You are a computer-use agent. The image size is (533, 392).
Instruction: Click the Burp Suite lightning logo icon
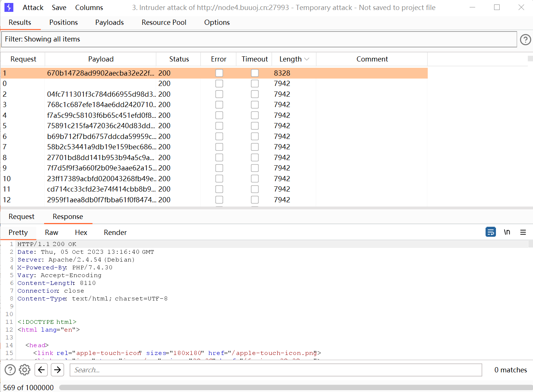coord(9,7)
